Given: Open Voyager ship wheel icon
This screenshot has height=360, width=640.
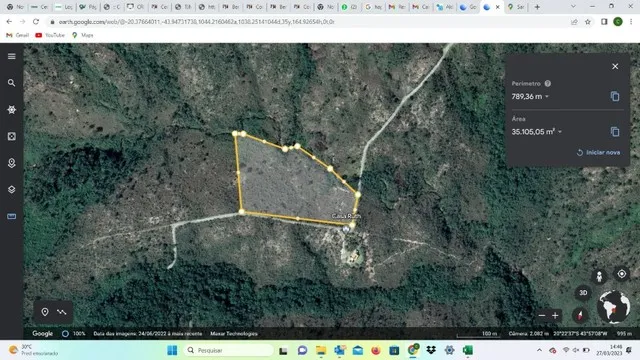Looking at the screenshot, I should point(11,109).
